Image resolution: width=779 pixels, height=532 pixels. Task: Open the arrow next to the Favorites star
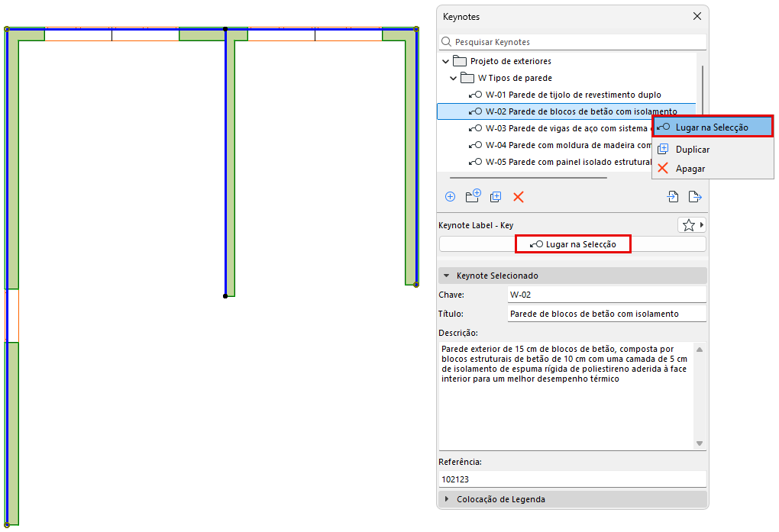tap(702, 225)
